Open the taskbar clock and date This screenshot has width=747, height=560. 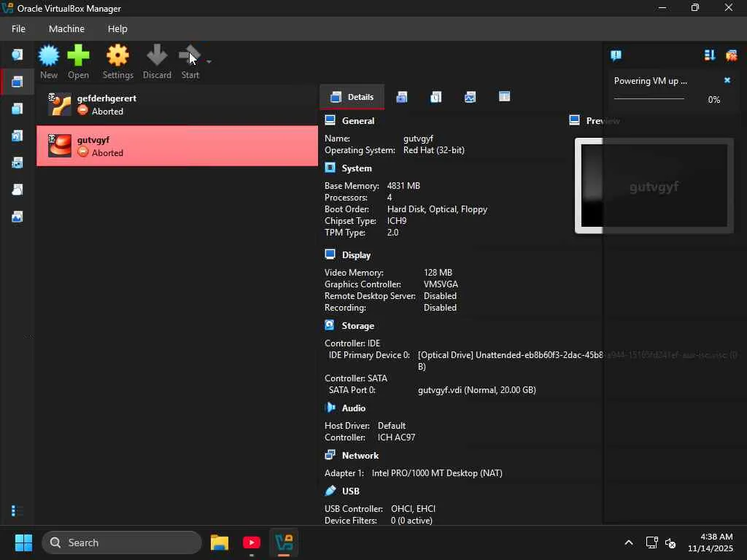click(711, 542)
